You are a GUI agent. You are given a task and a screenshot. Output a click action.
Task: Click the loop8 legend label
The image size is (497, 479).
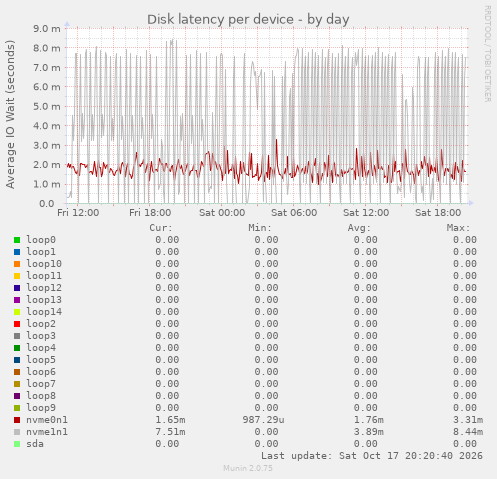point(41,396)
